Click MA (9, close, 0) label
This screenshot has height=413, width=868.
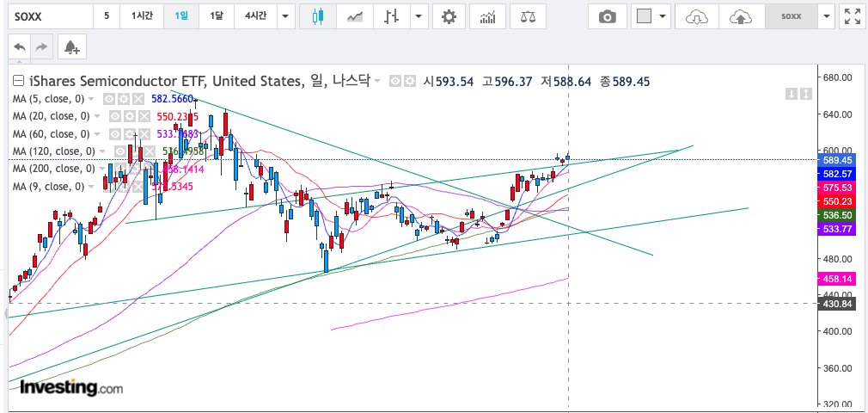coord(49,186)
